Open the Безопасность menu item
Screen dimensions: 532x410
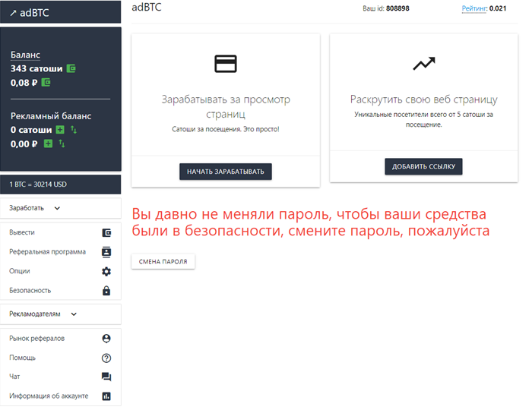coord(61,290)
